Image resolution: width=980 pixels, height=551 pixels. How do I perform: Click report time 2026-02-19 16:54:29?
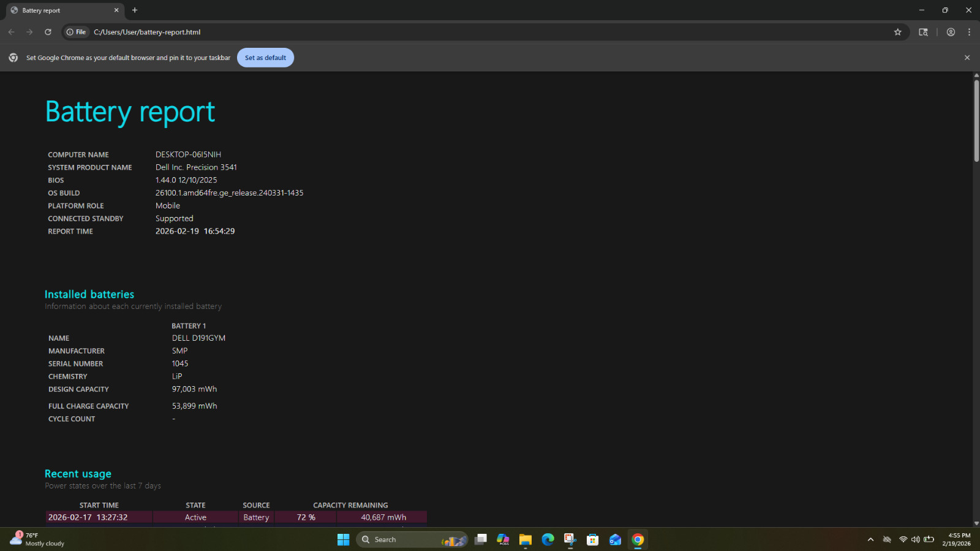click(x=195, y=231)
